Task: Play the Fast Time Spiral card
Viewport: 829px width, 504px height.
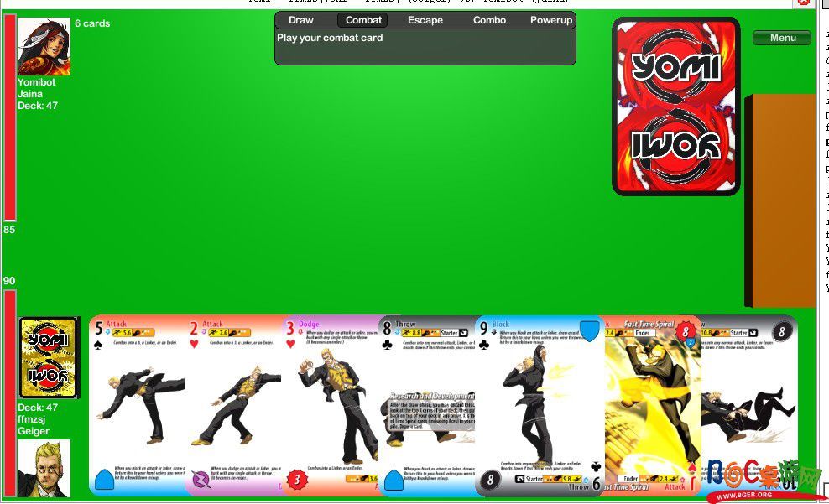Action: (653, 405)
